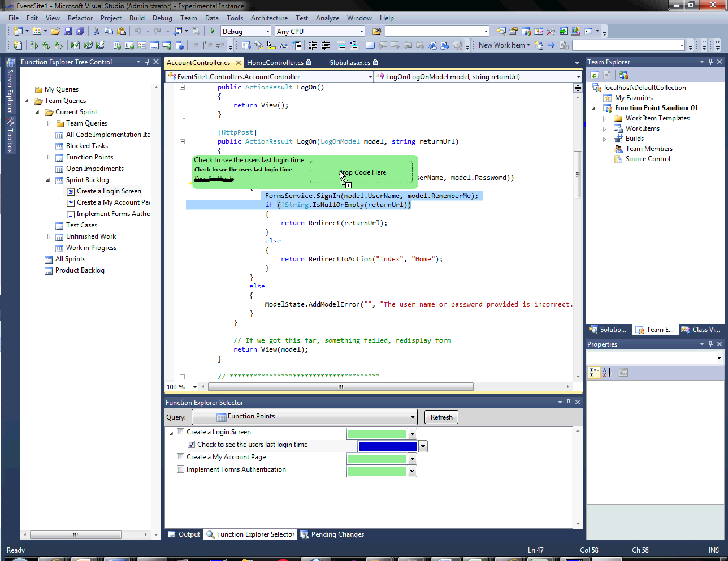The height and width of the screenshot is (561, 728).
Task: Click the Open File folder icon
Action: (55, 31)
